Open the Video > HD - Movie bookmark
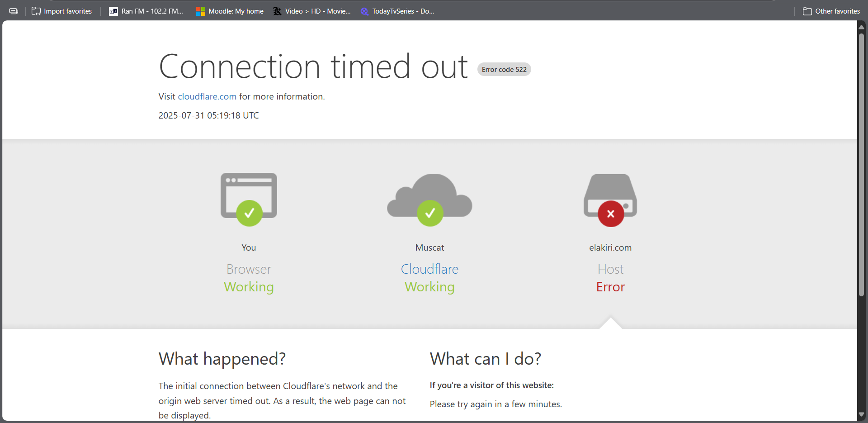Screen dimensions: 868x423 (312, 11)
